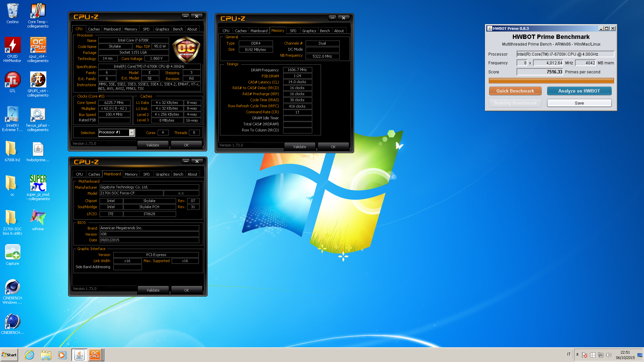Screen dimensions: 644x362
Task: Click Core Voltage 1.860 V value
Action: pyautogui.click(x=156, y=58)
